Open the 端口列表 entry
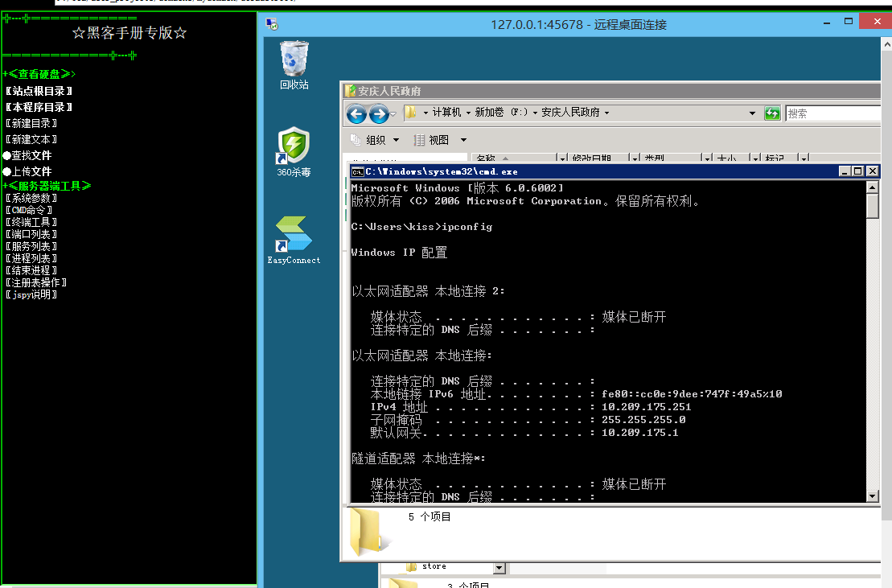 (x=31, y=234)
